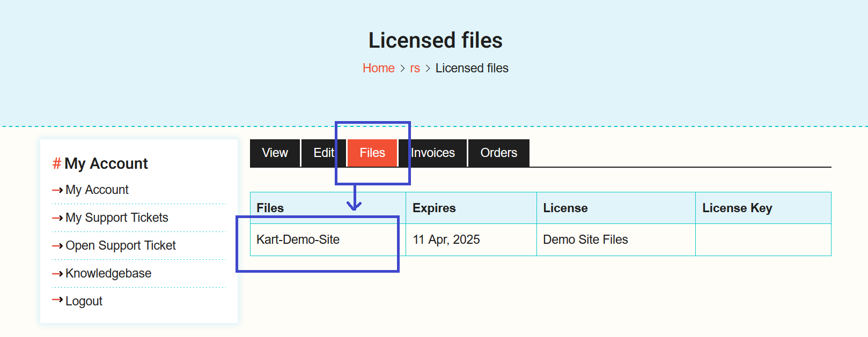Click the breadcrumb chevron after Home
Screen dimensions: 868x337
pyautogui.click(x=402, y=69)
